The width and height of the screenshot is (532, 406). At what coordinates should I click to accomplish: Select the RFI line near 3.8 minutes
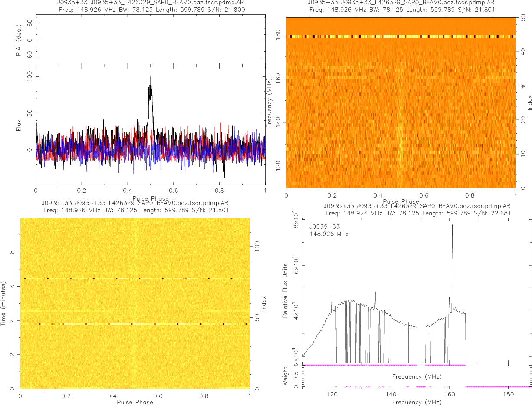tap(135, 324)
